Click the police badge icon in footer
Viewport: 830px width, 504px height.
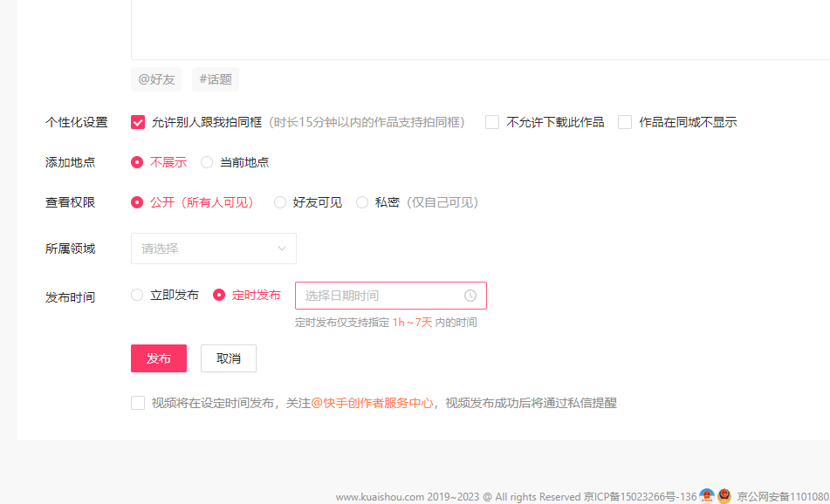click(724, 496)
